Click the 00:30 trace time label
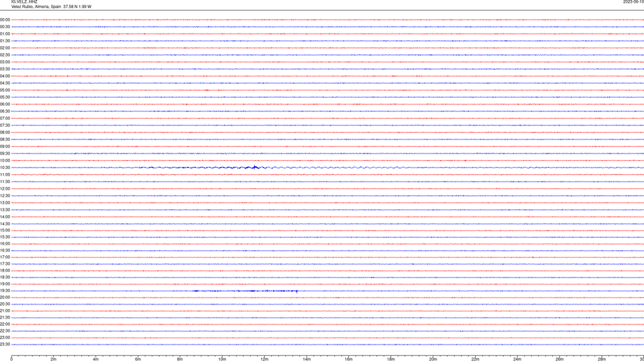Image resolution: width=644 pixels, height=362 pixels. pos(5,27)
